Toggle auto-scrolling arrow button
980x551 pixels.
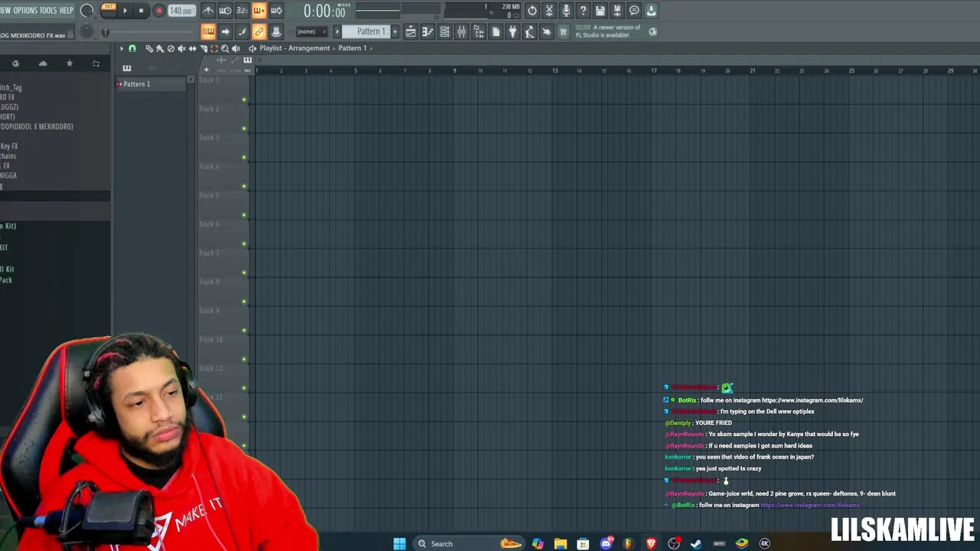225,31
